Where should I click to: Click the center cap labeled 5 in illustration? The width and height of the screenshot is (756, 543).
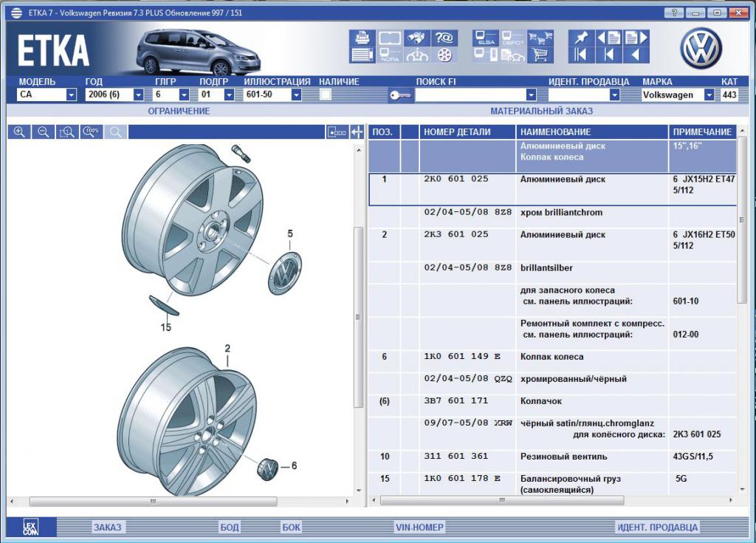coord(286,273)
